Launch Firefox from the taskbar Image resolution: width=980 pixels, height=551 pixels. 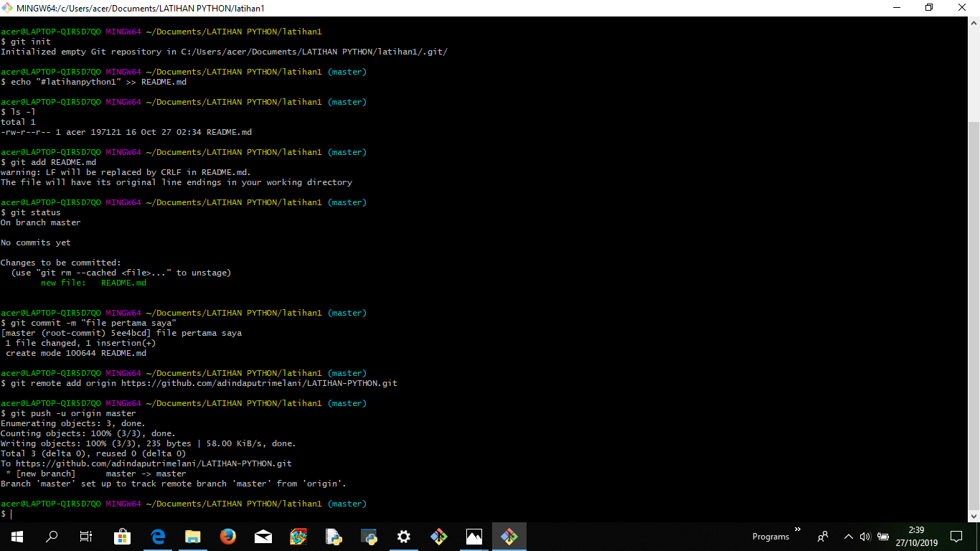pos(227,536)
